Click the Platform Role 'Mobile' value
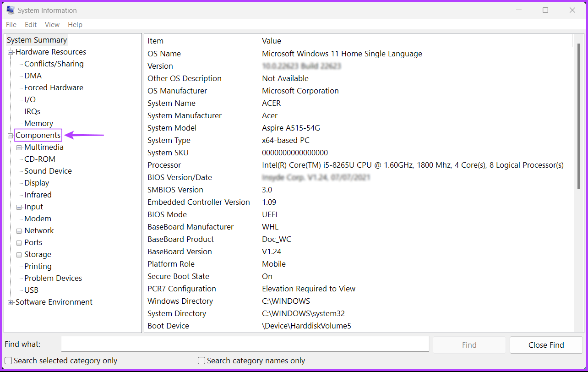 pyautogui.click(x=274, y=264)
